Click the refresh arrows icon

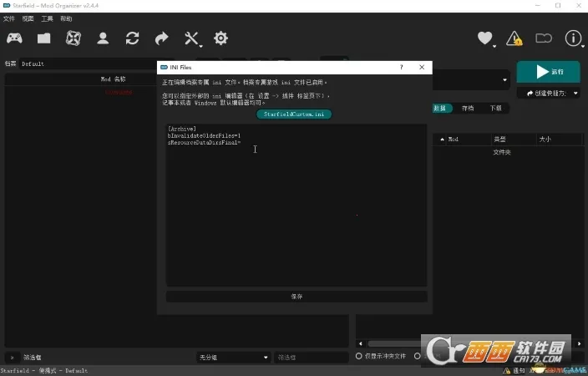coord(132,38)
